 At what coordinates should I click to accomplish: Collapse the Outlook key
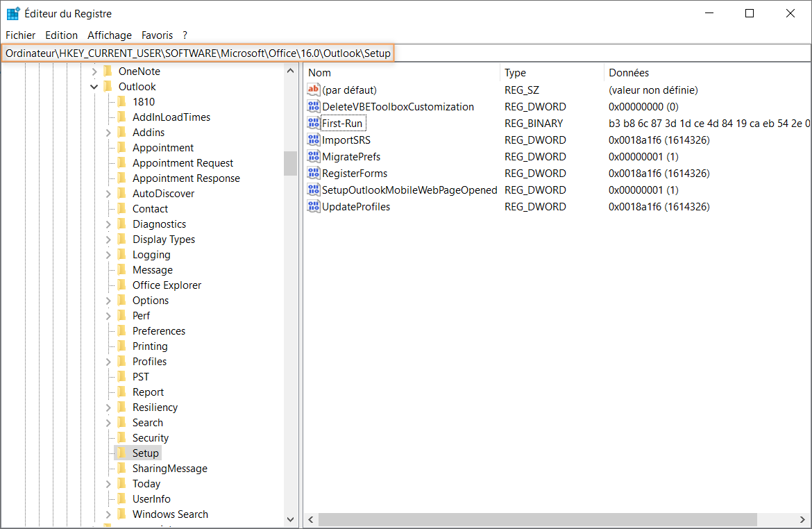(94, 87)
